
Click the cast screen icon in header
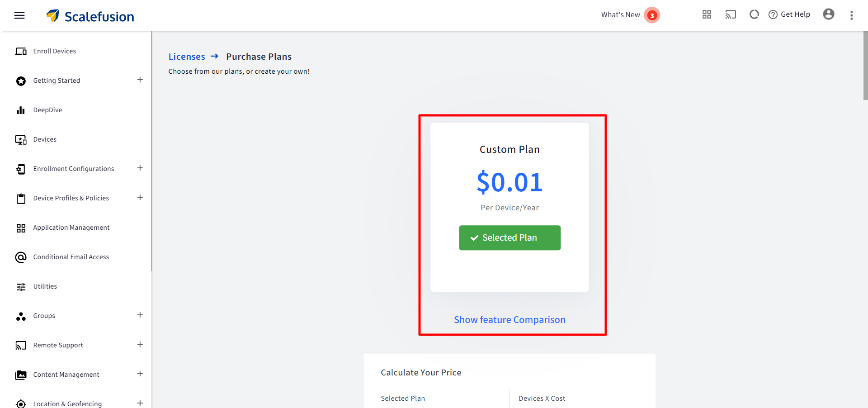coord(731,14)
